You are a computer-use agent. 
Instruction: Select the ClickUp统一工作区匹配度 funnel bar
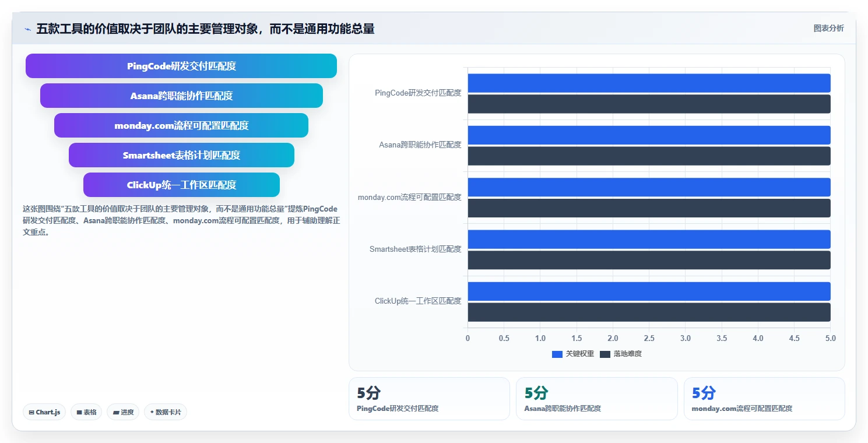181,185
